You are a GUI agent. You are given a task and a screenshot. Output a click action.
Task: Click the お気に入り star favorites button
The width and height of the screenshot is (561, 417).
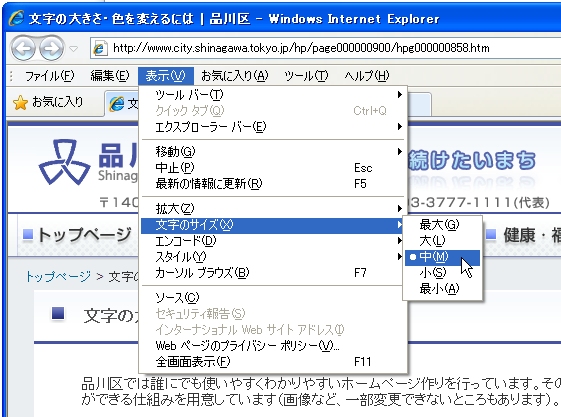pos(48,102)
